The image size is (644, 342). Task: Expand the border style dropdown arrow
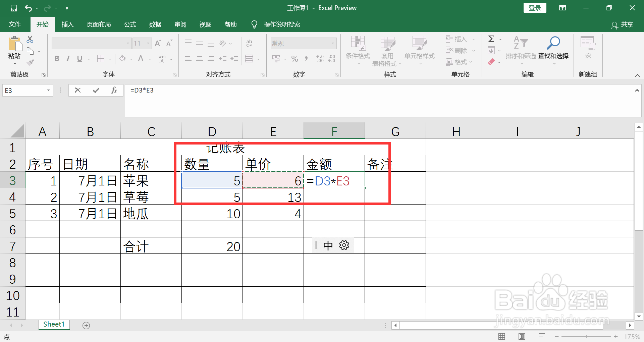tap(109, 59)
